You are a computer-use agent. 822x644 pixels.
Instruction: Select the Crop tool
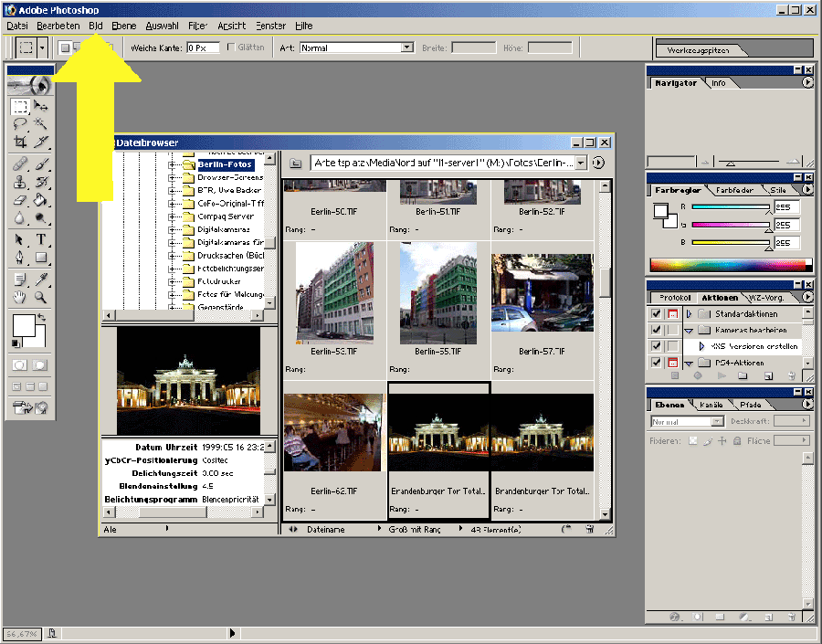tap(20, 142)
